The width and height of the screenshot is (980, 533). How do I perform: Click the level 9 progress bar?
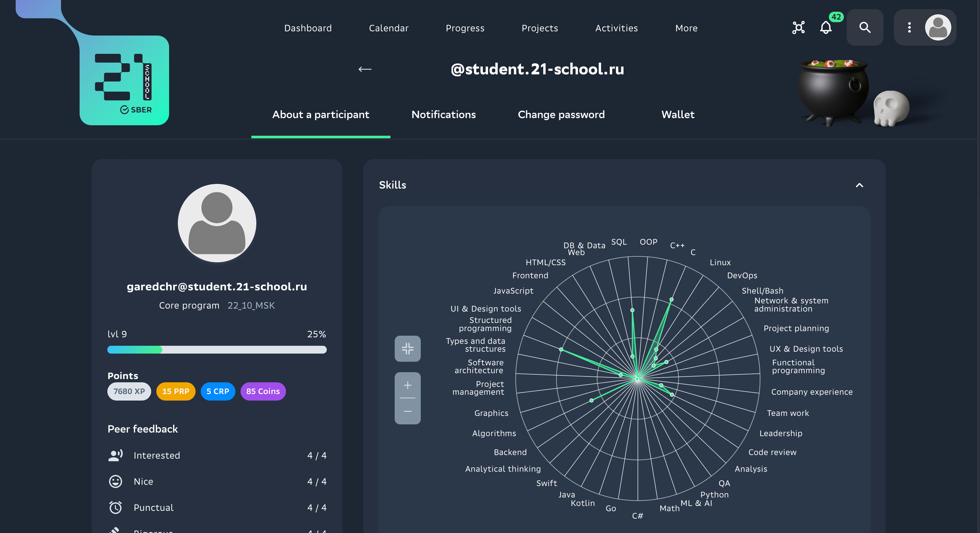tap(216, 349)
